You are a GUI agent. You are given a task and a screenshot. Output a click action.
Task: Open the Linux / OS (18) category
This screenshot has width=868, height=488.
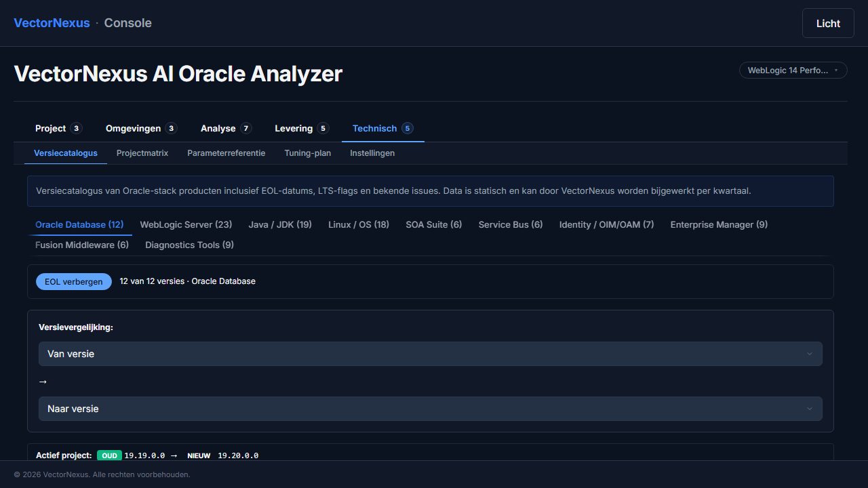[x=359, y=224]
